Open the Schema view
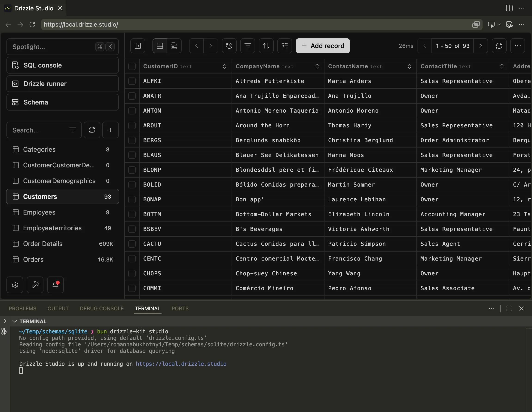The height and width of the screenshot is (412, 532). click(x=63, y=102)
